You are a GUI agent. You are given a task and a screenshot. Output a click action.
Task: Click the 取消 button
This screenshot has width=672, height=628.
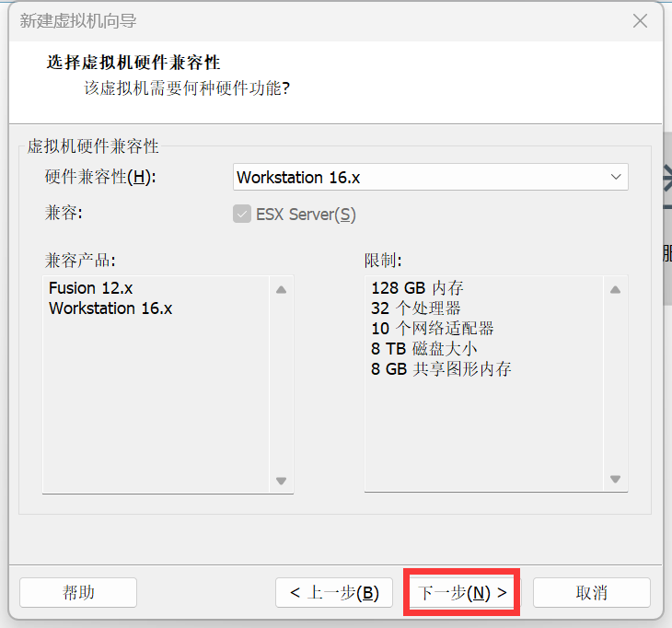tap(592, 592)
